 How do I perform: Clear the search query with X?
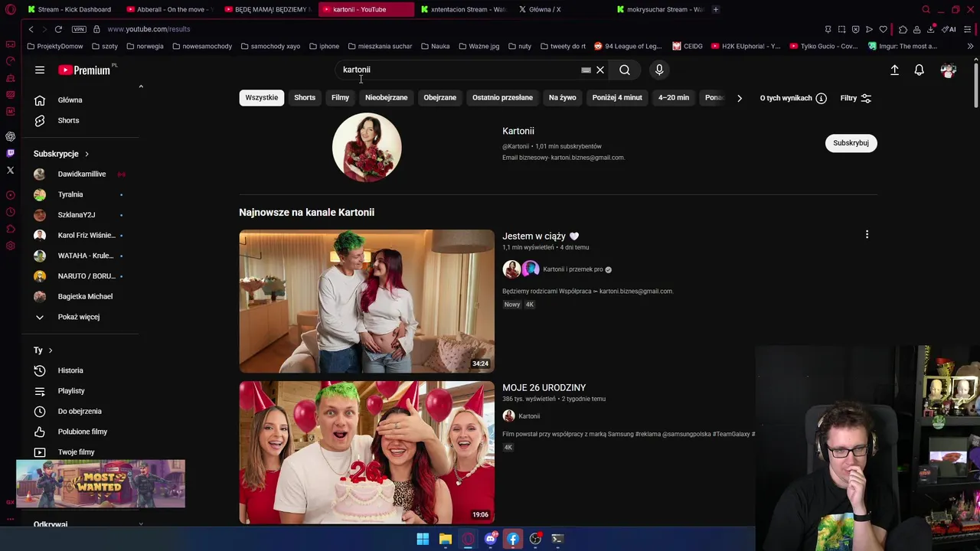pyautogui.click(x=600, y=70)
